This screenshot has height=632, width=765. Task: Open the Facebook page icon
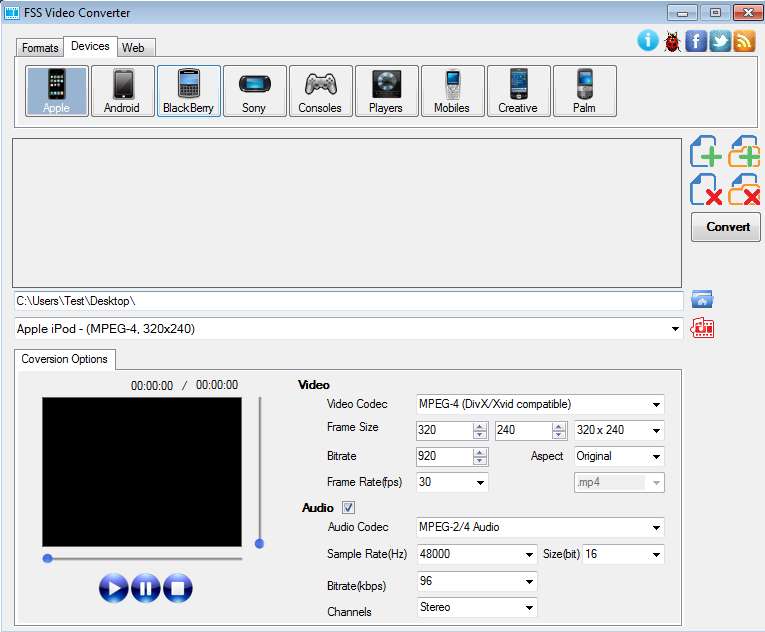pos(696,41)
